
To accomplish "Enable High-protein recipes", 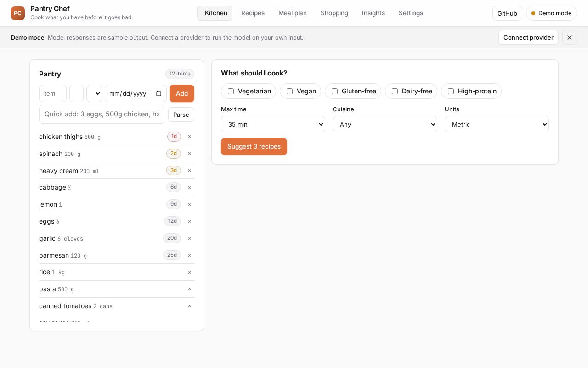I will pos(451,91).
